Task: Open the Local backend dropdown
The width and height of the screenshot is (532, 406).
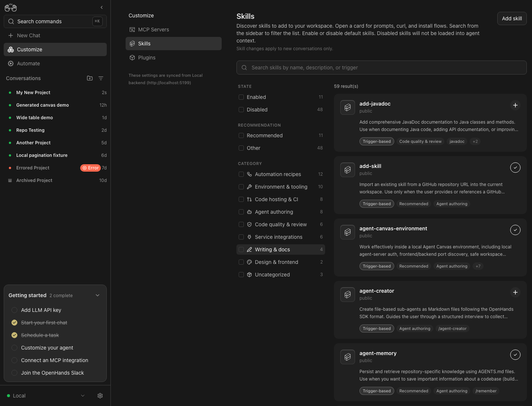Action: (47, 396)
